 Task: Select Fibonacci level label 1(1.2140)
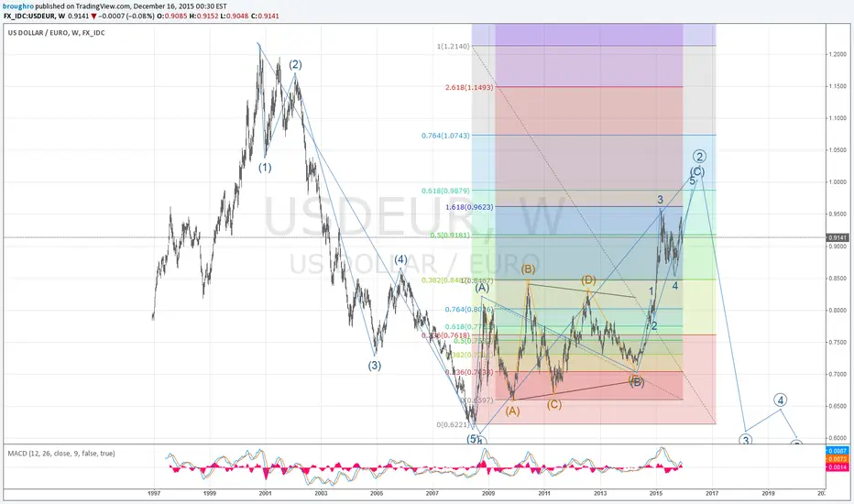[x=453, y=47]
